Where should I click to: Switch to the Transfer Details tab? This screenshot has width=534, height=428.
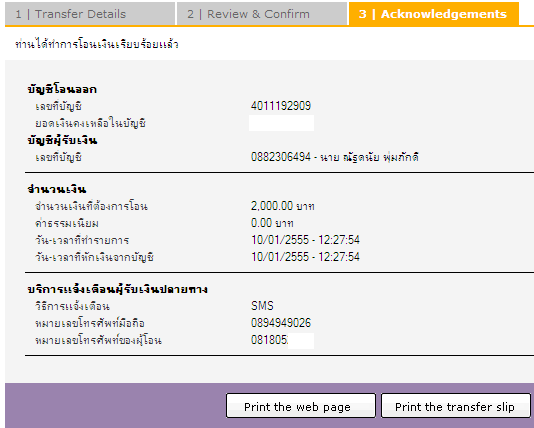[90, 14]
